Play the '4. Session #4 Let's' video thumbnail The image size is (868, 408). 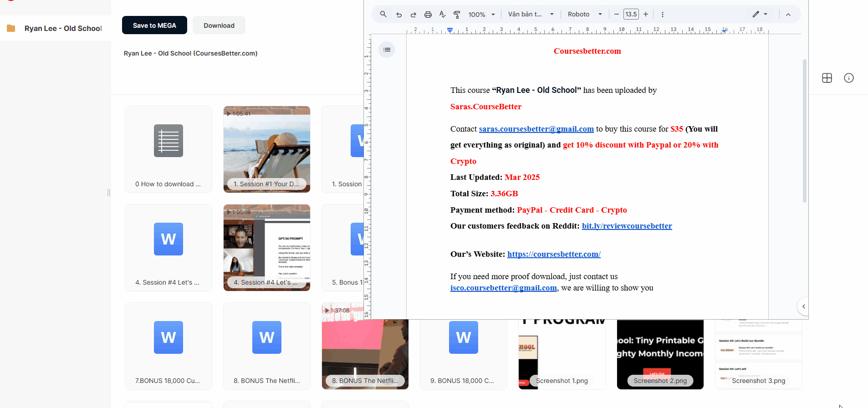(x=267, y=248)
